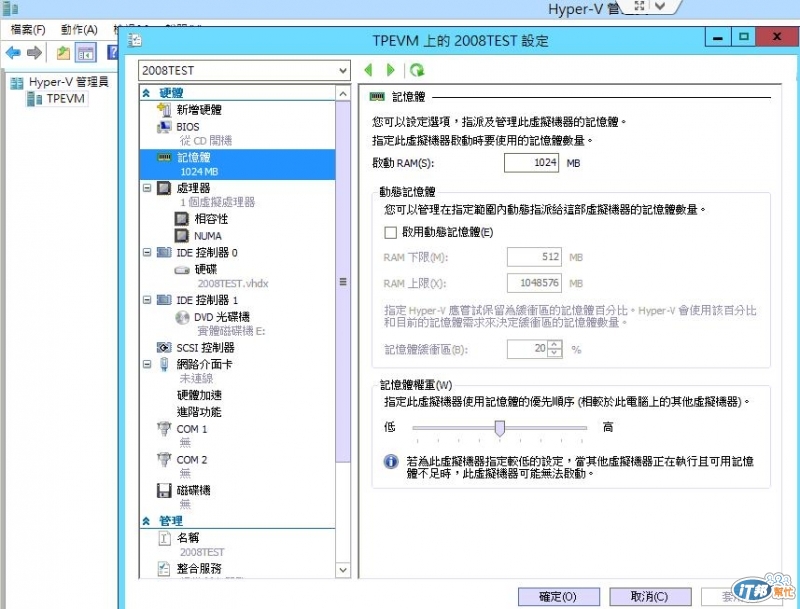Select the 記憶體 1024 MB item
Image resolution: width=800 pixels, height=609 pixels.
[237, 164]
